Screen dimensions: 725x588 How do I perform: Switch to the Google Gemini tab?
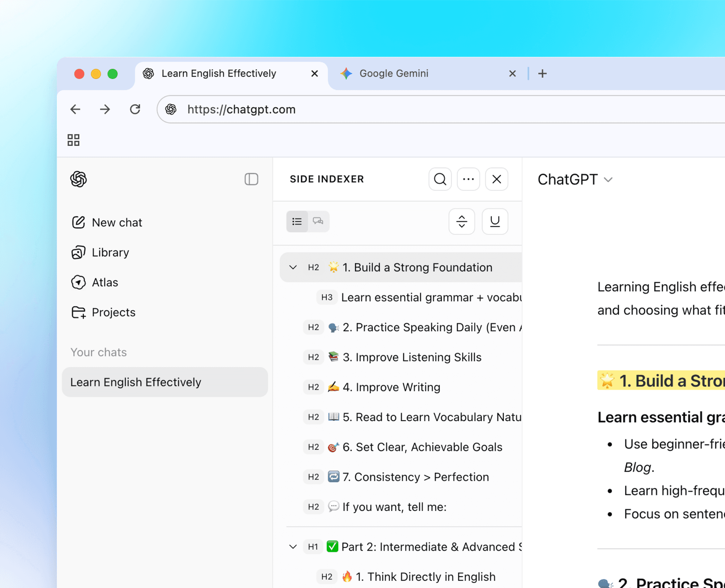pyautogui.click(x=393, y=73)
